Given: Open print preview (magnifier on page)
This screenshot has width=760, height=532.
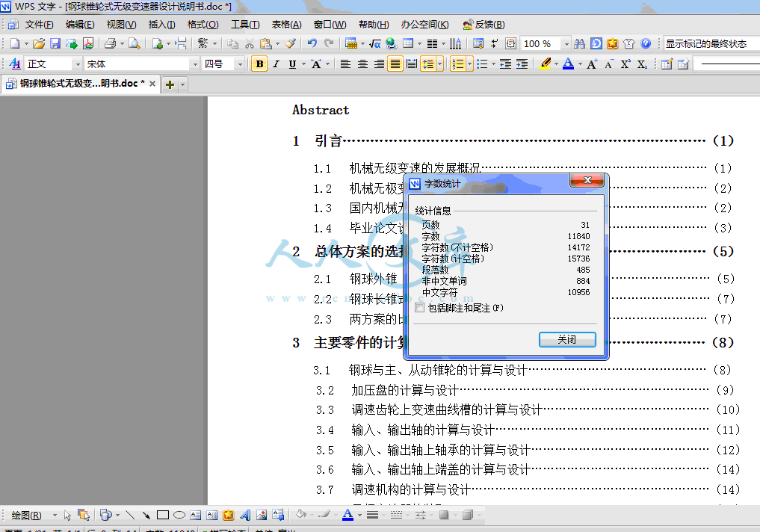Looking at the screenshot, I should (135, 43).
